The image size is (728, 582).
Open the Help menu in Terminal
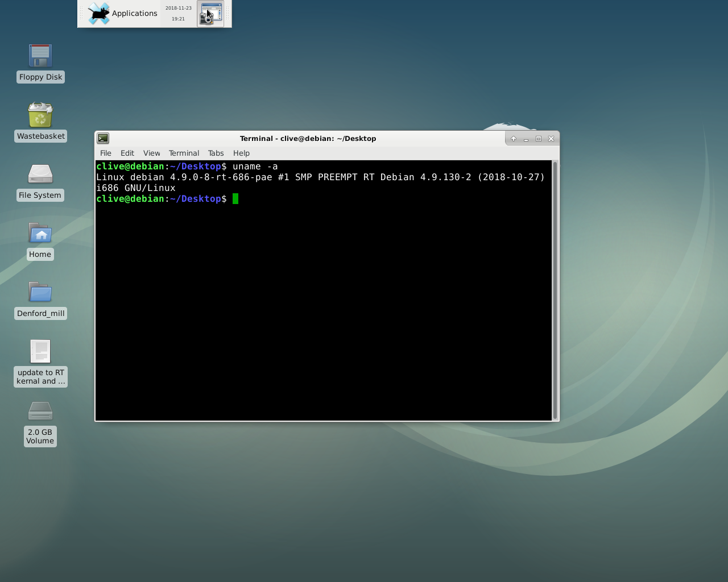[241, 153]
